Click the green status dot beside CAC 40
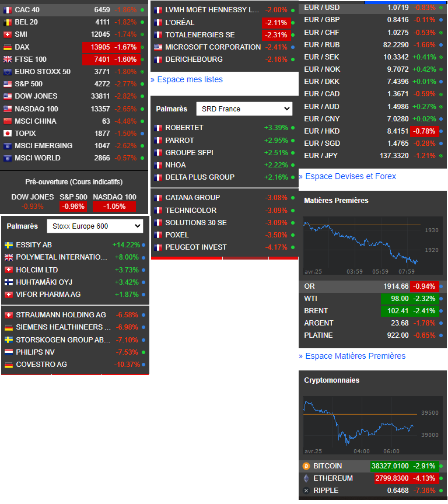 [142, 10]
